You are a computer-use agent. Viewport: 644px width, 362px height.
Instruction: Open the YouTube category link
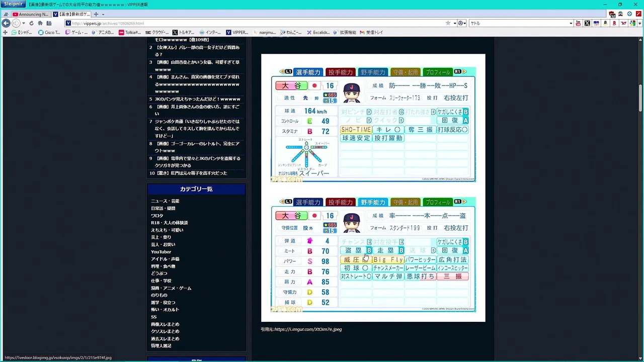pyautogui.click(x=161, y=252)
